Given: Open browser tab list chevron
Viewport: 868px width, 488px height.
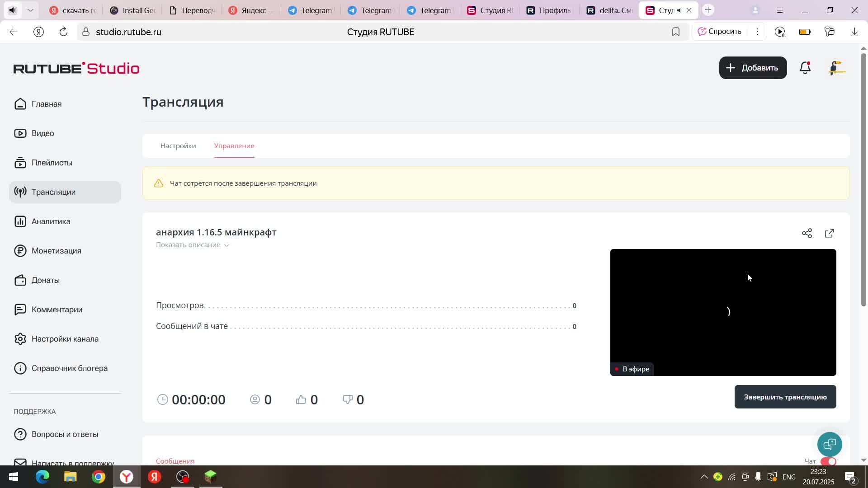Looking at the screenshot, I should [30, 10].
